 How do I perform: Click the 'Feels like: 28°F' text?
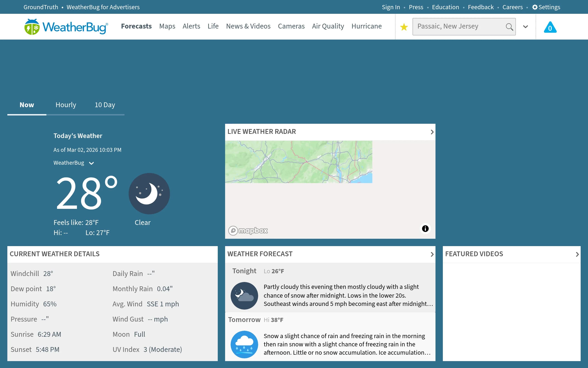click(76, 222)
